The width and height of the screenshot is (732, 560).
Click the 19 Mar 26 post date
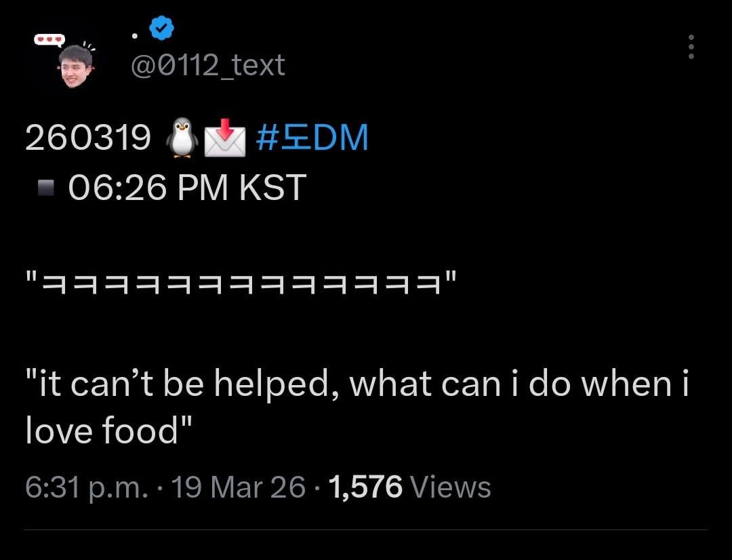(x=238, y=487)
